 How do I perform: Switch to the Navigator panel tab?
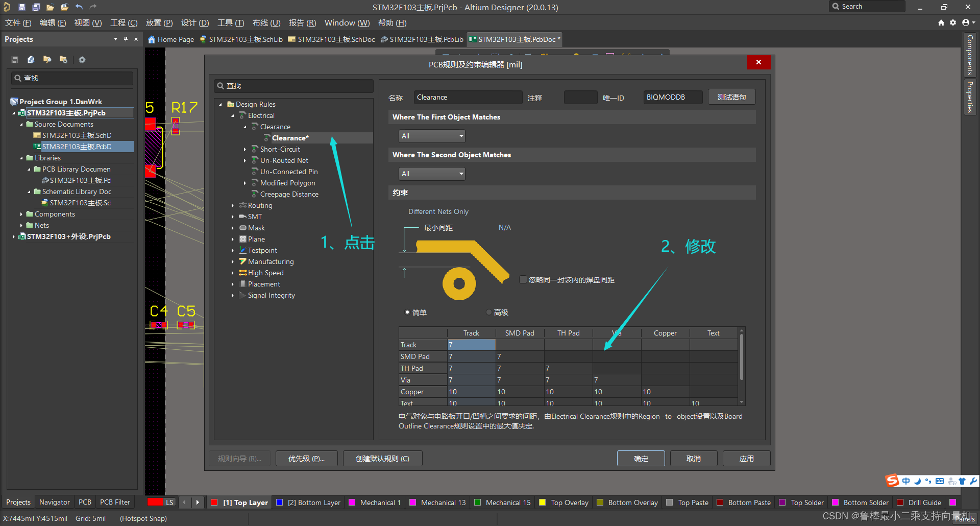55,502
